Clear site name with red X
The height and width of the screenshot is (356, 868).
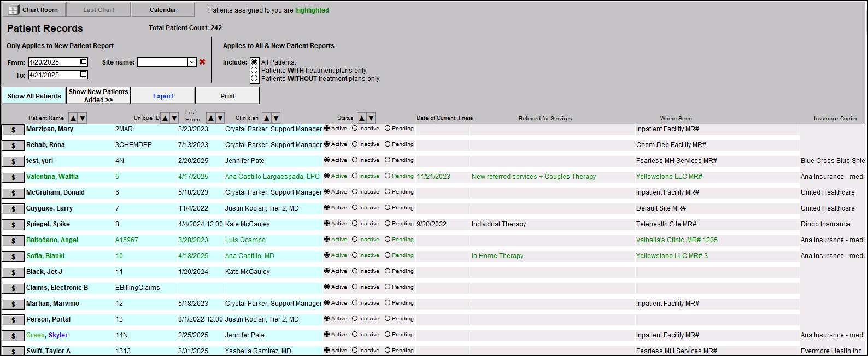[202, 62]
